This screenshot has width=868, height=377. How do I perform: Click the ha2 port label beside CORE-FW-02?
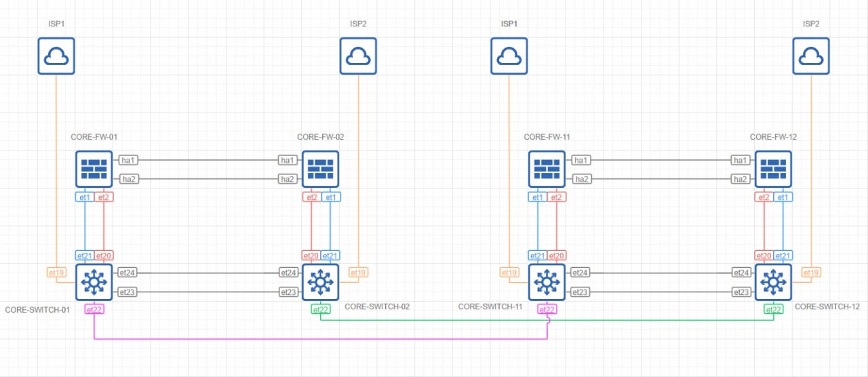tap(288, 179)
